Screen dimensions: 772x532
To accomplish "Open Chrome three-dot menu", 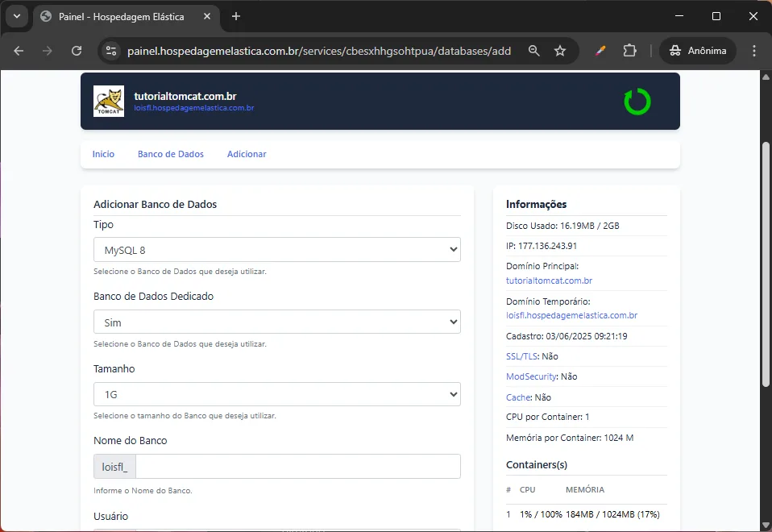I will pyautogui.click(x=753, y=51).
